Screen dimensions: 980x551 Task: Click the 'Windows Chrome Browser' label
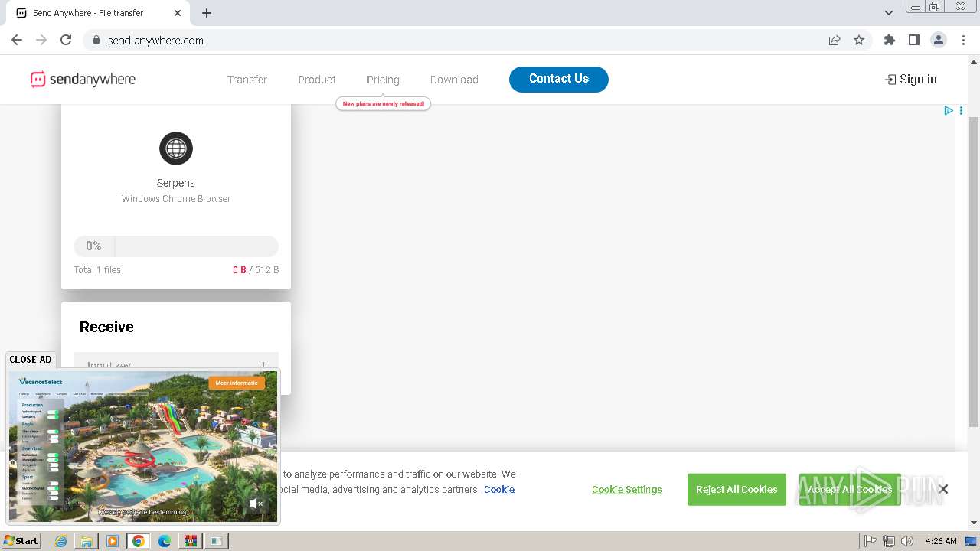(176, 199)
